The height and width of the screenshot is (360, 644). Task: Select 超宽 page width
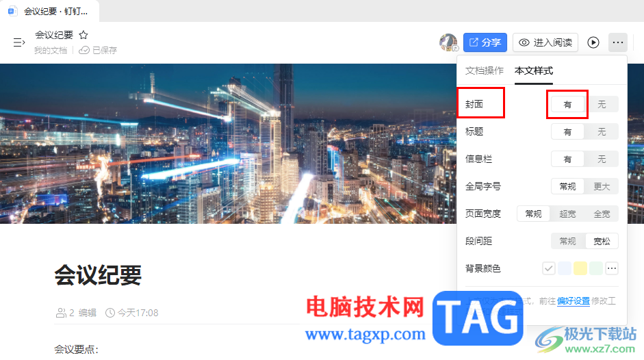(x=567, y=214)
